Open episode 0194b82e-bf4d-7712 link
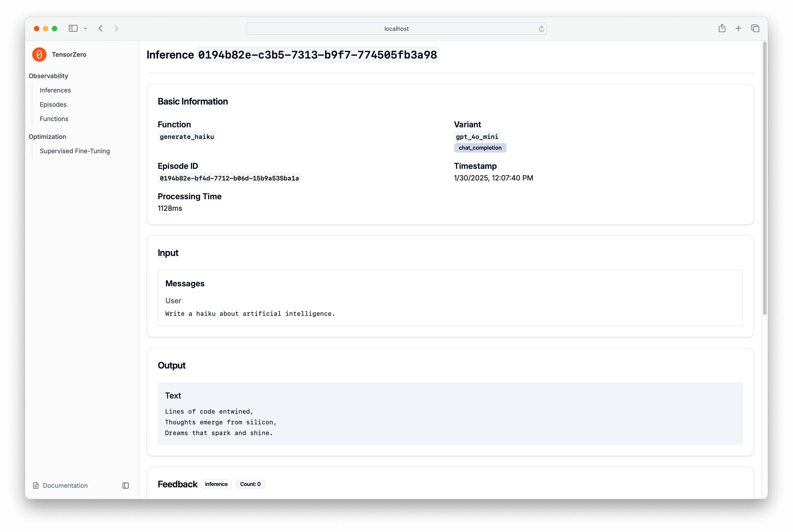The image size is (793, 532). [229, 178]
